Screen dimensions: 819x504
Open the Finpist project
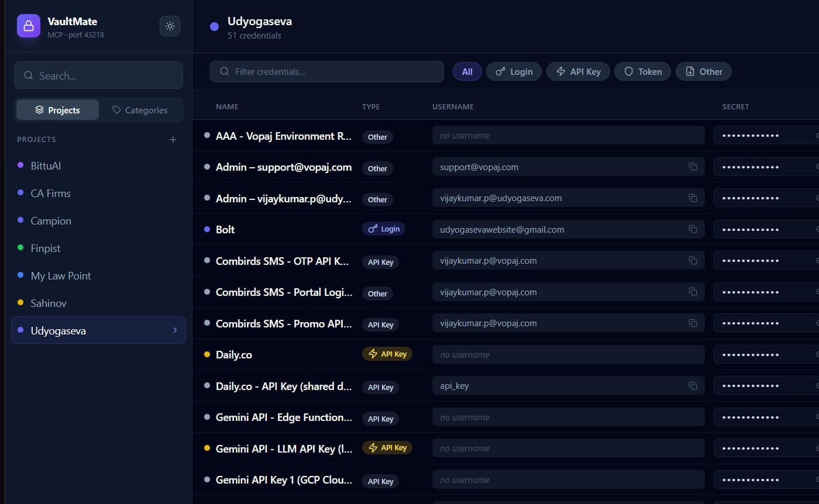pos(98,248)
